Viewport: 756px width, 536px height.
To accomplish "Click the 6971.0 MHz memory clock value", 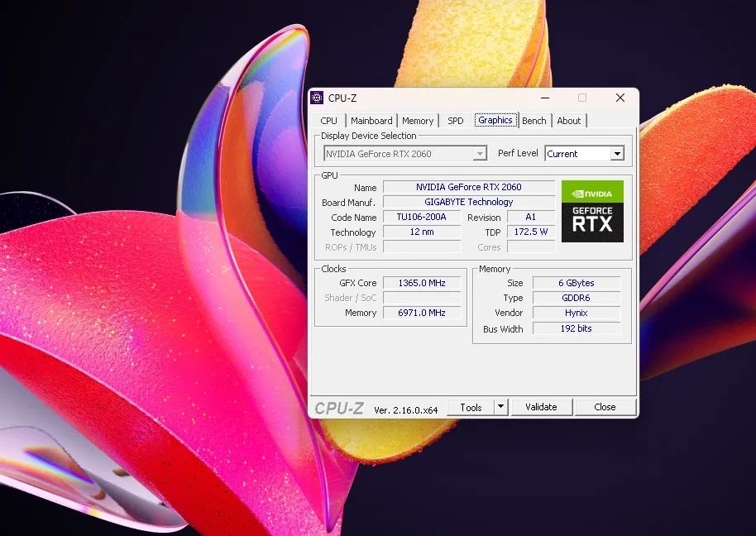I will click(421, 313).
